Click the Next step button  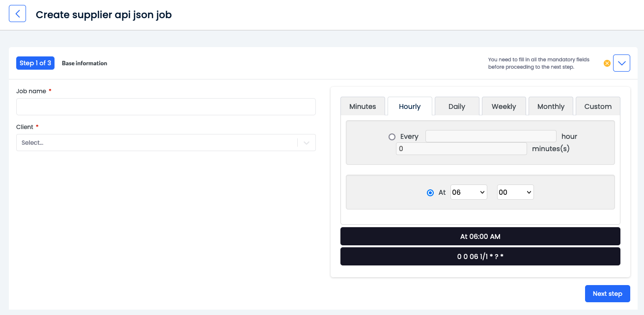point(607,293)
